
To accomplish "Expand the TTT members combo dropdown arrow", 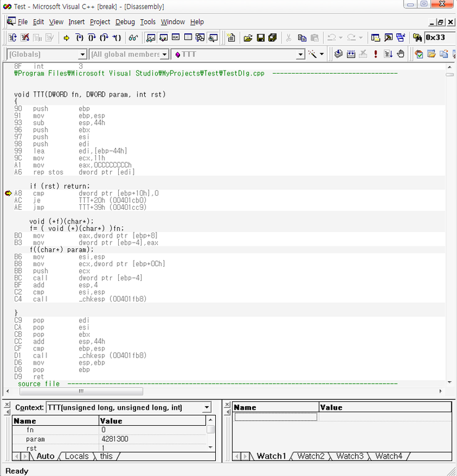I will point(300,54).
